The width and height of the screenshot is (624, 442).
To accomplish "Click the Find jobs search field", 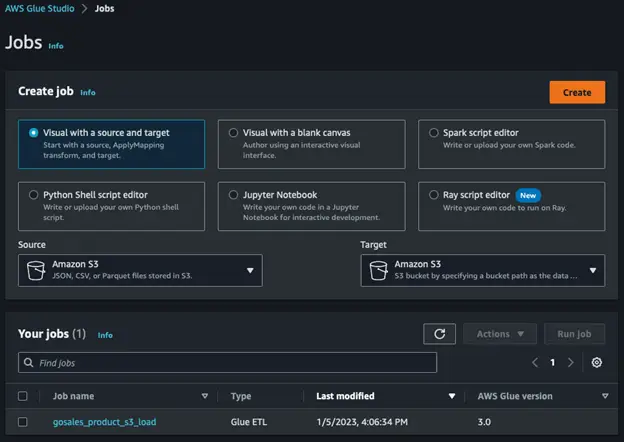I will (227, 362).
